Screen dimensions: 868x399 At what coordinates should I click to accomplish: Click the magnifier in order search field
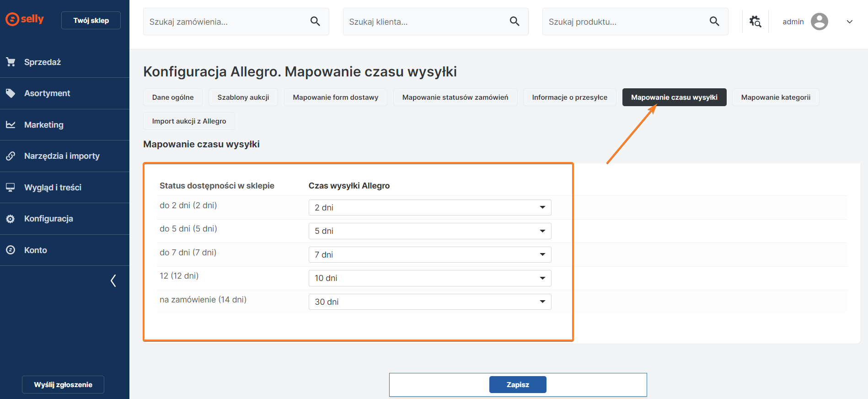pos(315,21)
